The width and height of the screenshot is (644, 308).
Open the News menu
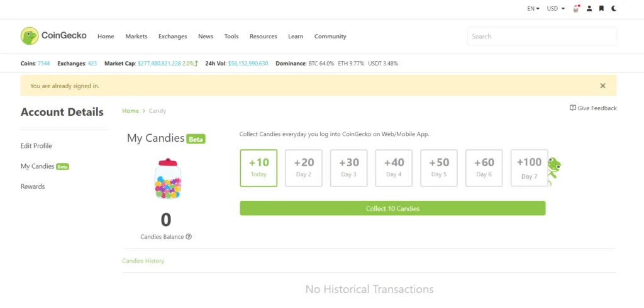(x=206, y=37)
